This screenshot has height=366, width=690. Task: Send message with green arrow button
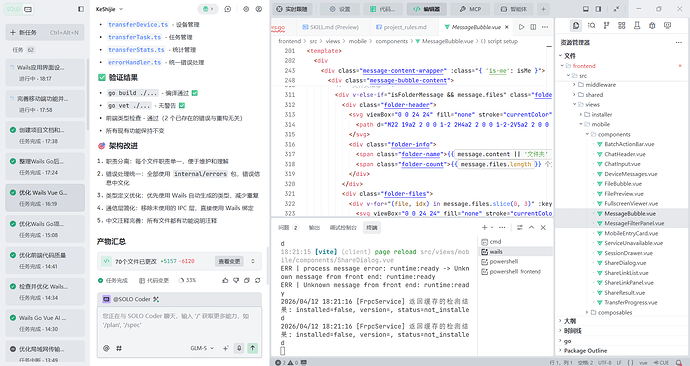pyautogui.click(x=253, y=348)
